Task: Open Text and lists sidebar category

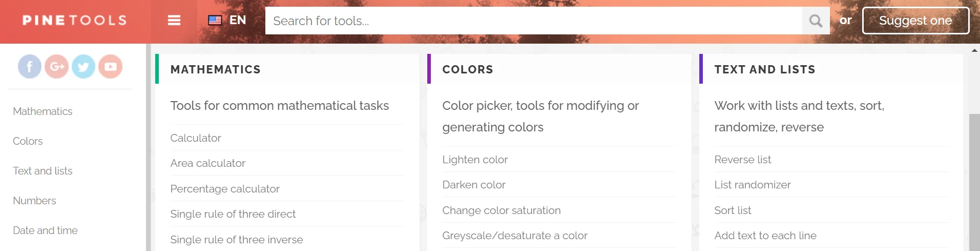Action: point(43,171)
